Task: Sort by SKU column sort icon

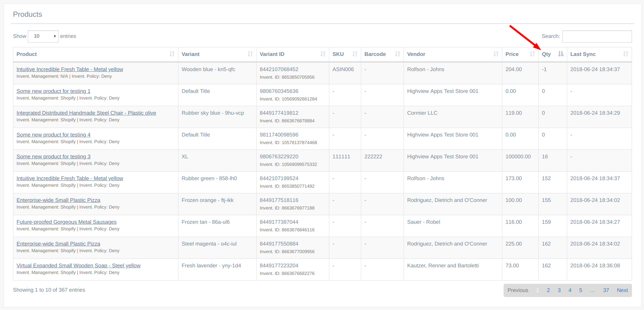Action: click(x=355, y=54)
